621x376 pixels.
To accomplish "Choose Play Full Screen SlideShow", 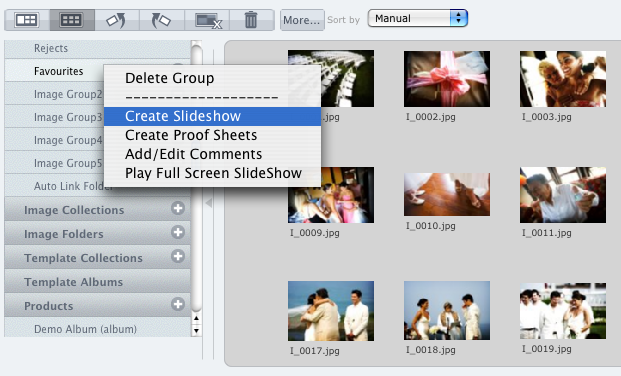I will point(212,173).
